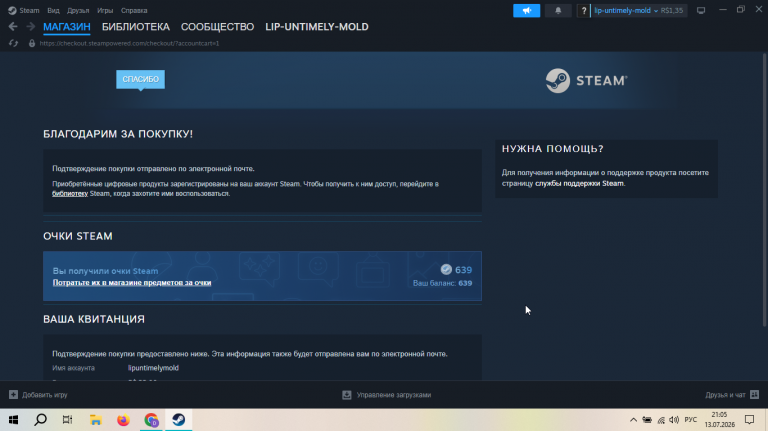
Task: Open the Справка menu
Action: [x=134, y=10]
